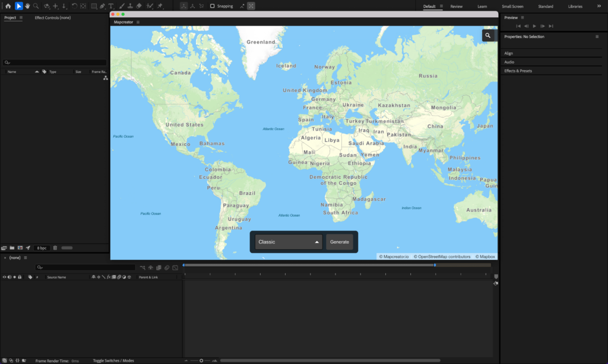
Task: Switch to the Small Screen workspace
Action: (x=512, y=6)
